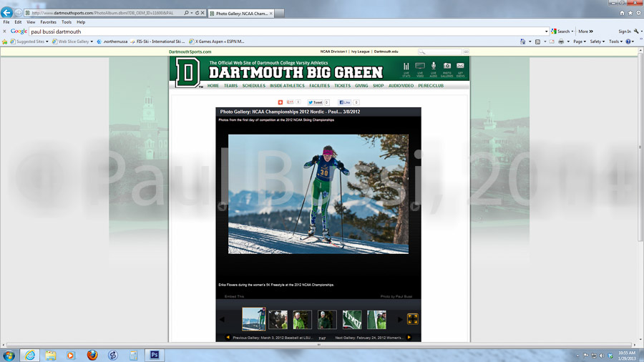Image resolution: width=644 pixels, height=362 pixels.
Task: Click the command bar Home icon
Action: tap(522, 41)
